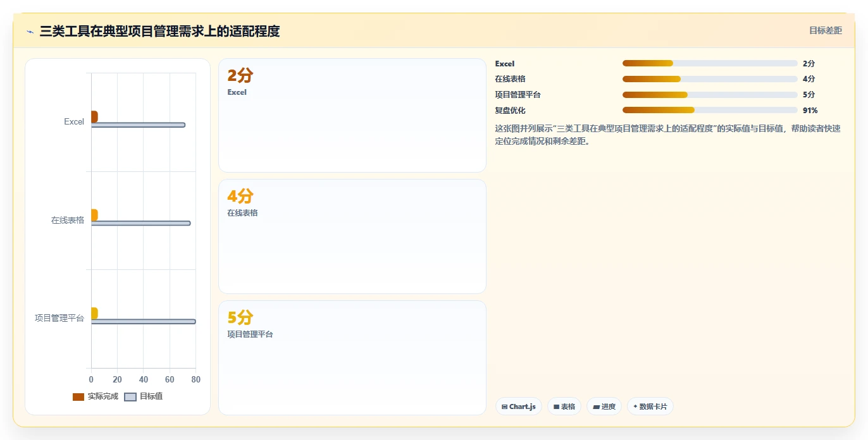The height and width of the screenshot is (440, 868).
Task: Click the gray 目标值 legend swatch
Action: tap(130, 397)
